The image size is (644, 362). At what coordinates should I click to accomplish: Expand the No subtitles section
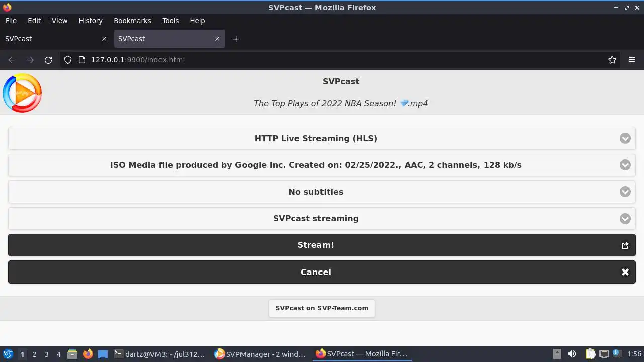click(x=322, y=192)
